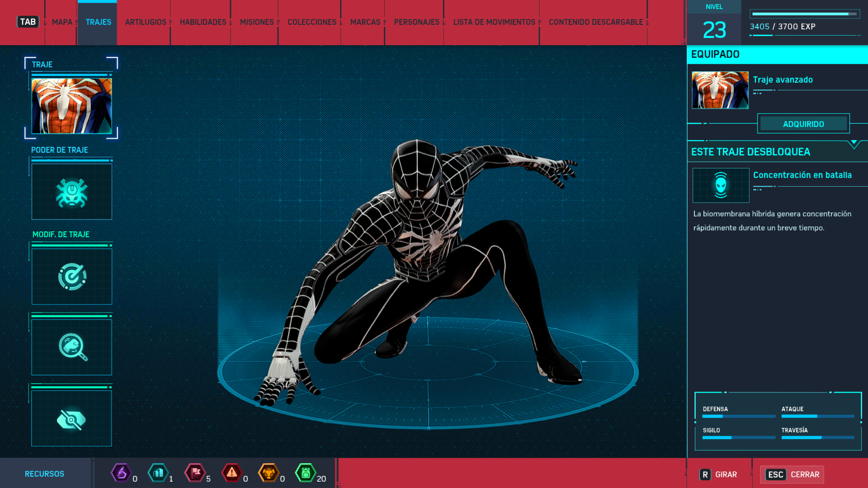The height and width of the screenshot is (488, 868).
Task: Click the Concentración en batalla power icon
Action: tap(721, 185)
